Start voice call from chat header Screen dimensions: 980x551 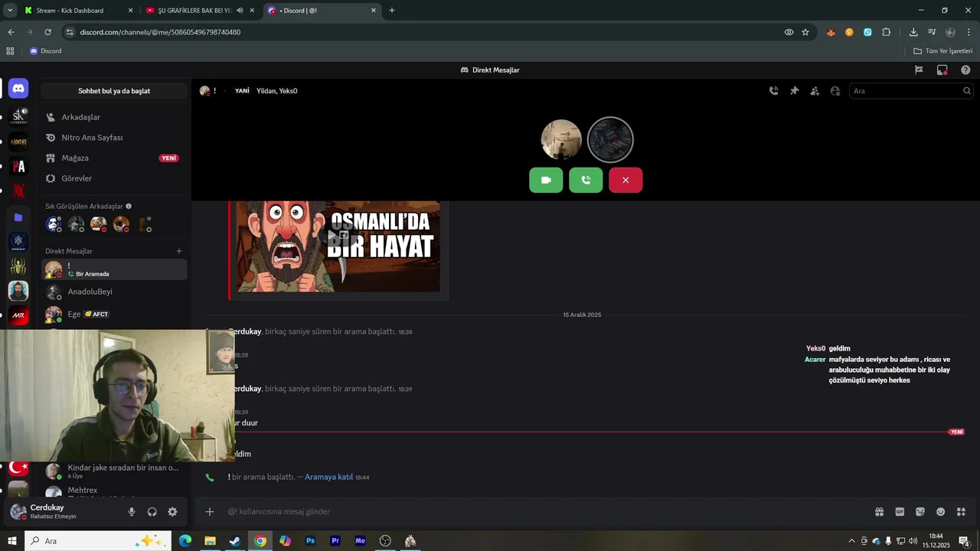pyautogui.click(x=774, y=91)
